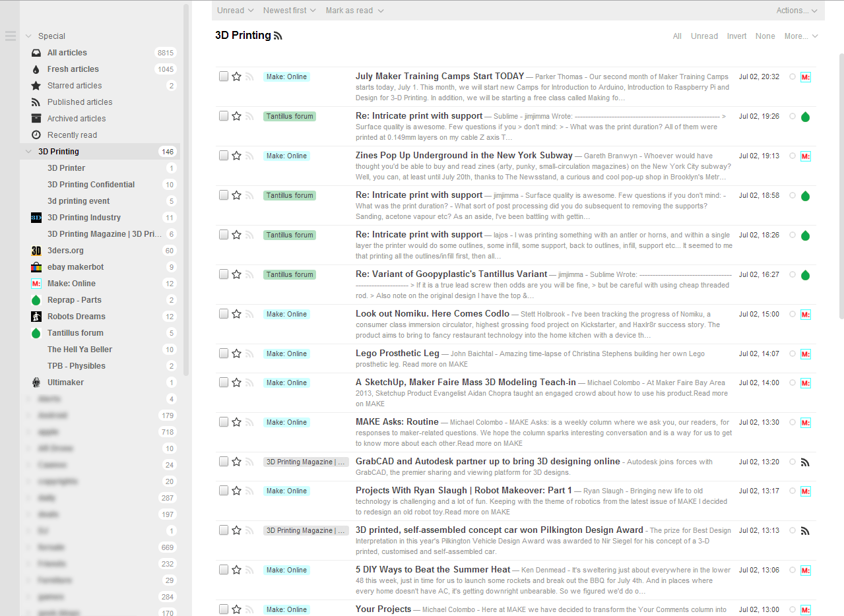Check the July Maker Training Camps checkbox
This screenshot has height=616, width=844.
(x=224, y=77)
